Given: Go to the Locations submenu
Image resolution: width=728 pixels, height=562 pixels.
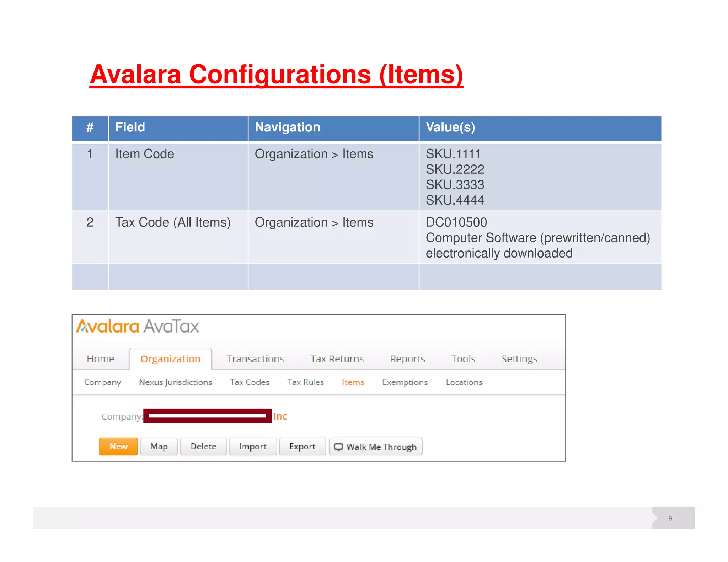Looking at the screenshot, I should 464,382.
